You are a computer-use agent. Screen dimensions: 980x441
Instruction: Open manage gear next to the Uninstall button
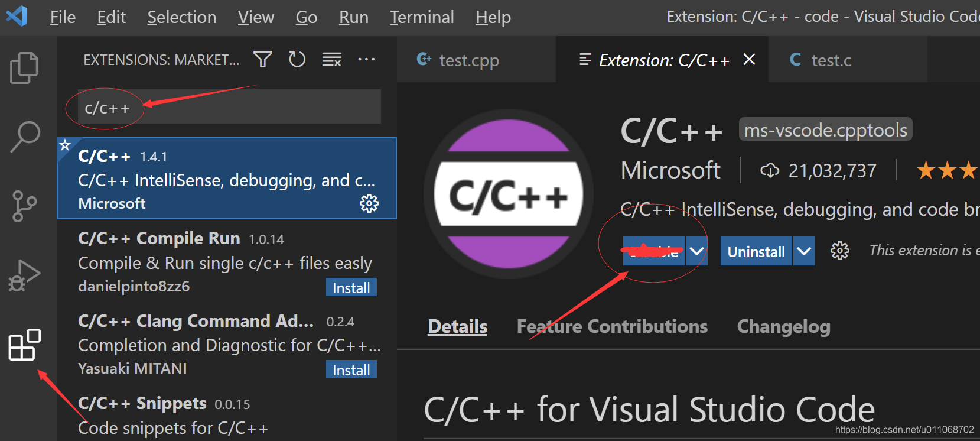click(839, 251)
